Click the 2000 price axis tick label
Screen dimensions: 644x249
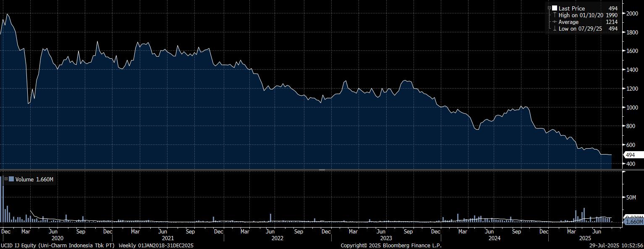tap(632, 13)
